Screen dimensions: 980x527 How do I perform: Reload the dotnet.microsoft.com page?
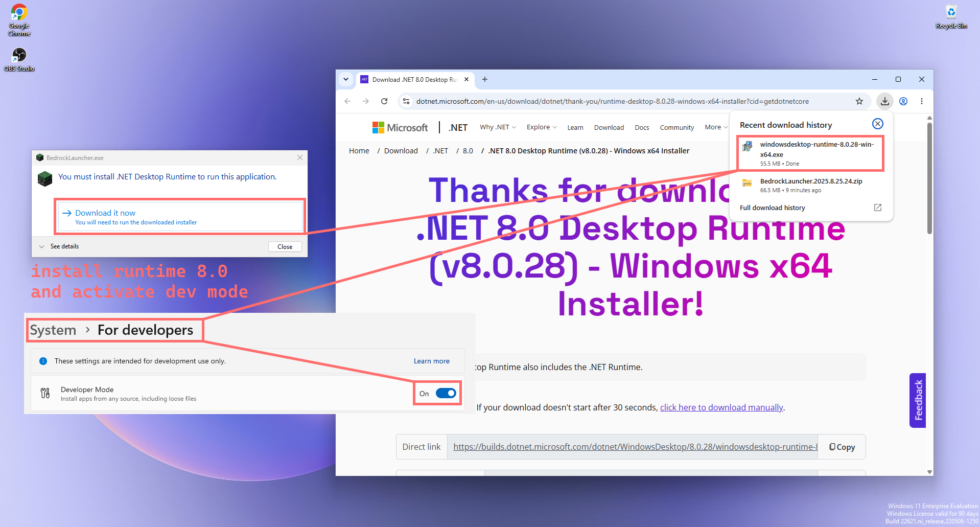(x=384, y=101)
